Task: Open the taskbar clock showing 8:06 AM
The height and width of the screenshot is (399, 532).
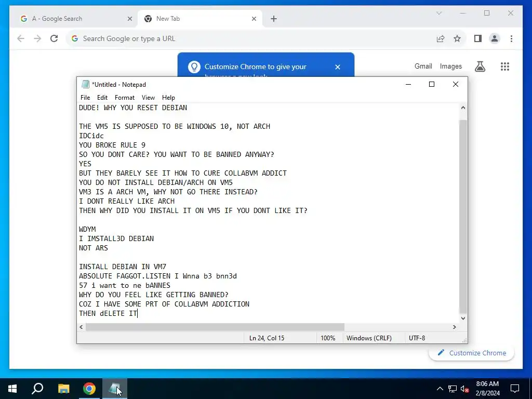Action: [x=487, y=389]
